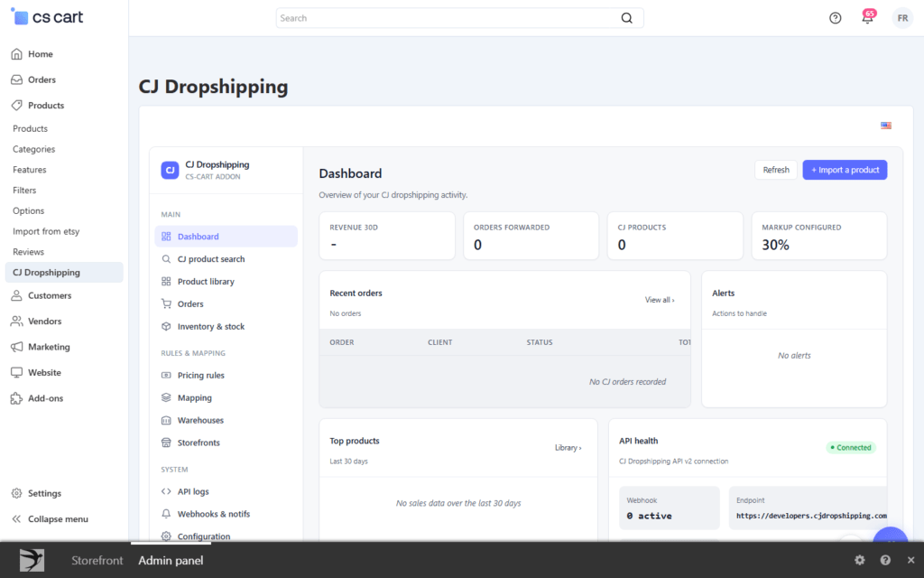Click the Storefronts shop icon
Viewport: 924px width, 578px height.
point(166,443)
